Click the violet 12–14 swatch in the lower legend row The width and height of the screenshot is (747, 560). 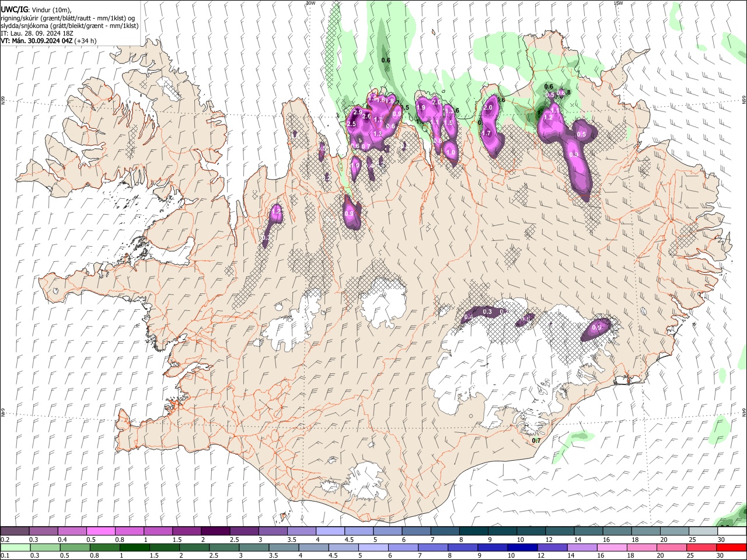(552, 548)
